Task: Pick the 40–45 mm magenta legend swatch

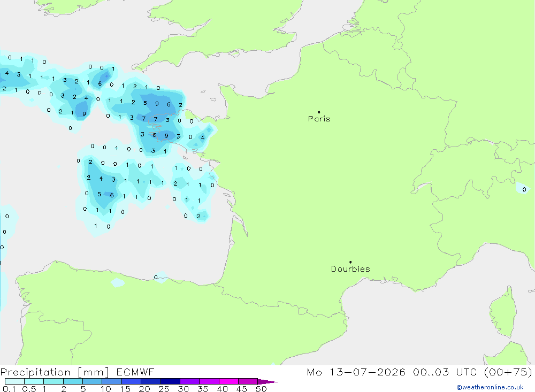Action: click(x=228, y=381)
